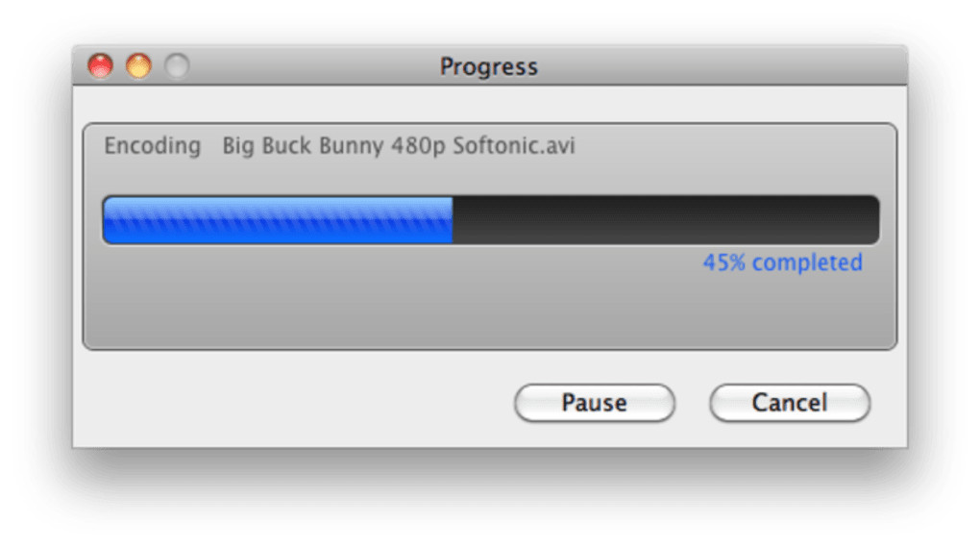Click the blue filled part of progress bar
The height and width of the screenshot is (548, 980).
[277, 220]
